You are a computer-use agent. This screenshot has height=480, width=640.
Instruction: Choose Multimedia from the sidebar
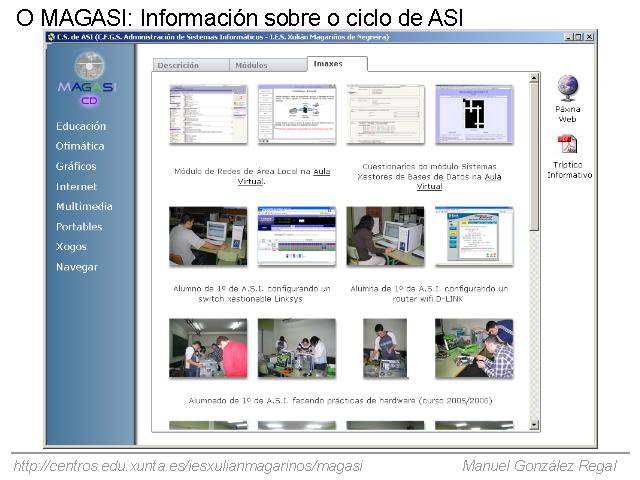(x=84, y=207)
